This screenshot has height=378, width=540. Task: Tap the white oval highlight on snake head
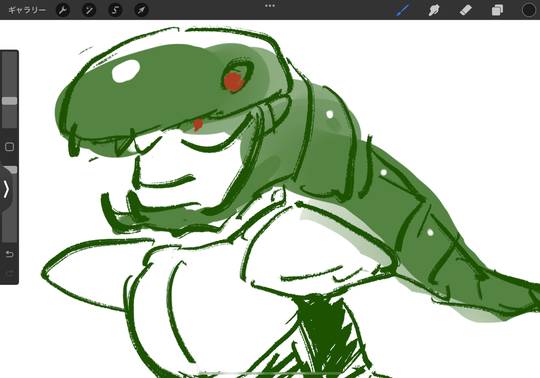126,71
